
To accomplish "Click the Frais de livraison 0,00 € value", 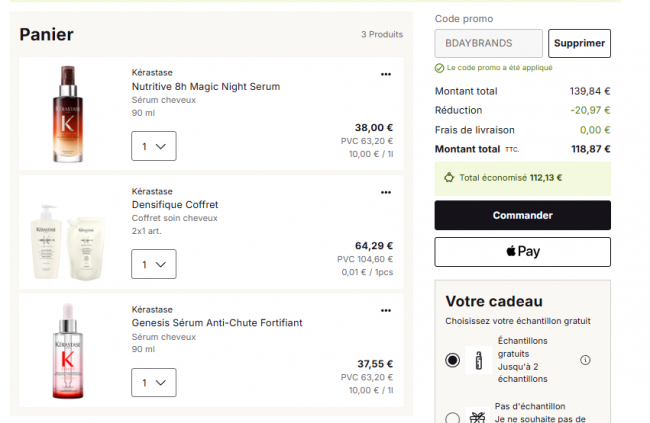I will tap(595, 130).
